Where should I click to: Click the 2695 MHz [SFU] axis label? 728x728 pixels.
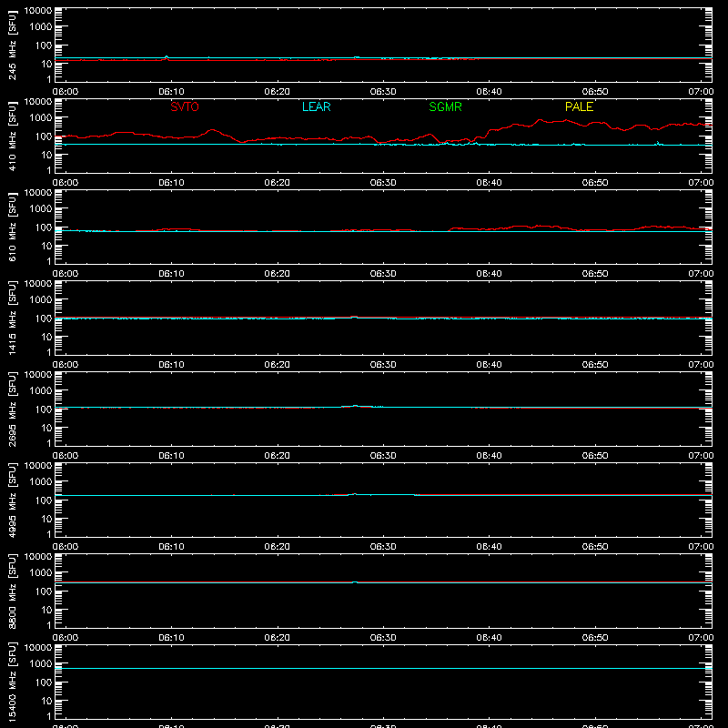point(12,409)
